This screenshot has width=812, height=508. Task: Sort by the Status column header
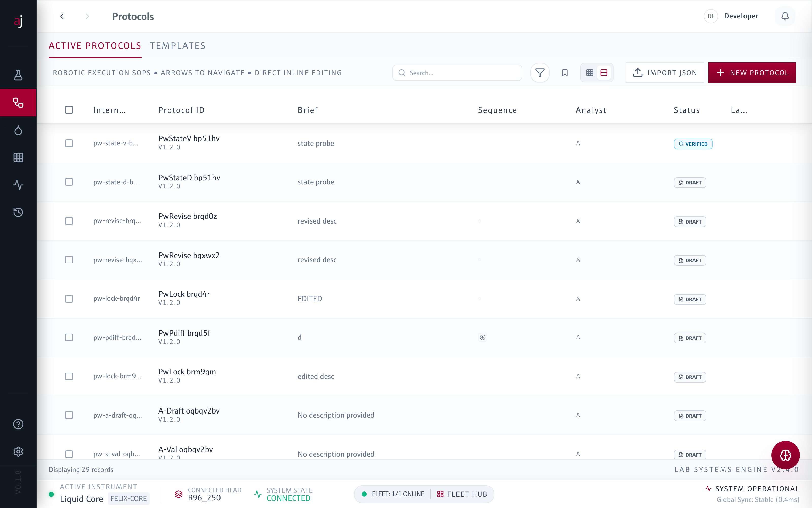(686, 110)
